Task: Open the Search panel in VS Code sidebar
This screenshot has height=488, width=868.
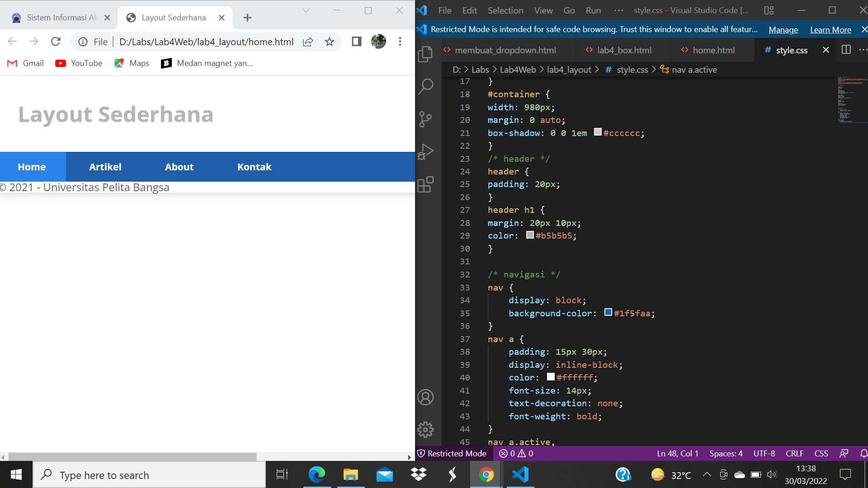Action: 425,86
